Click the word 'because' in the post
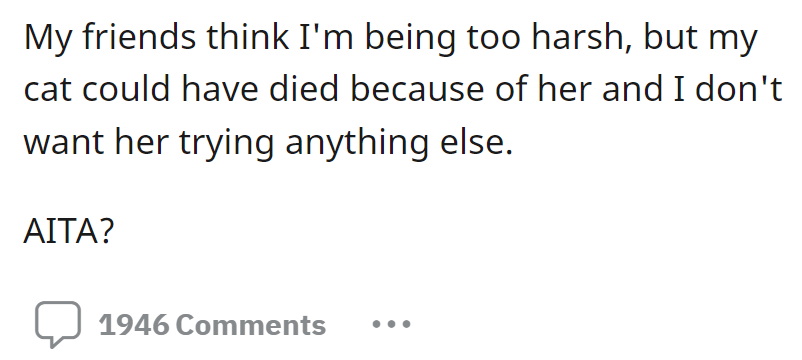 tap(417, 89)
